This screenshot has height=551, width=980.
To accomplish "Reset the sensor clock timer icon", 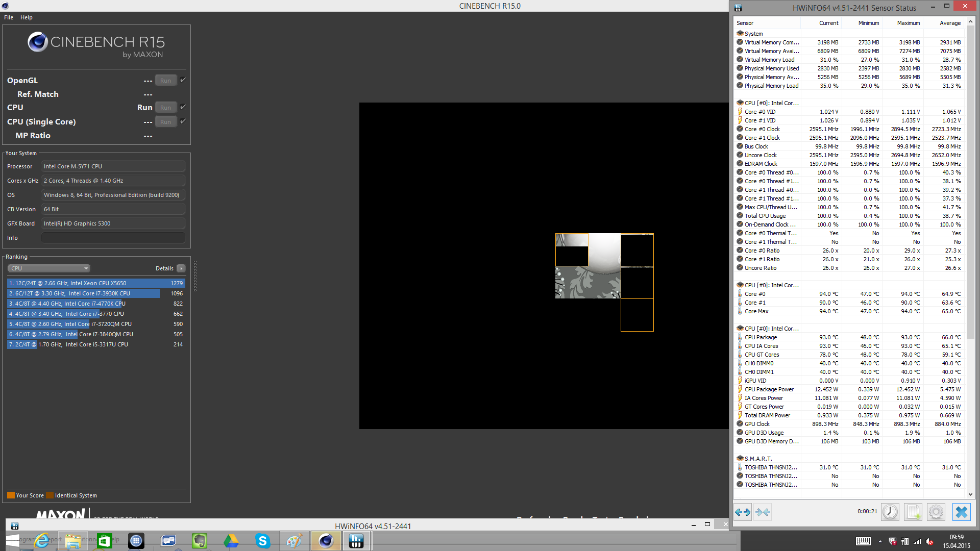I will pyautogui.click(x=890, y=512).
